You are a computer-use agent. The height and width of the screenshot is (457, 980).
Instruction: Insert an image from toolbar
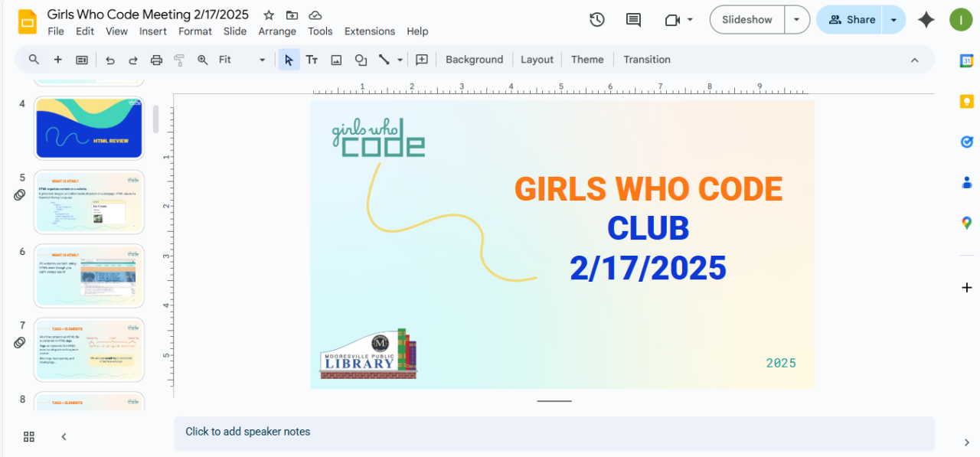pos(336,60)
